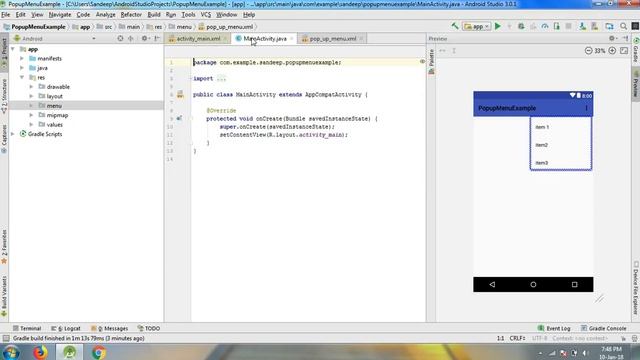Click zoom to fit screen icon in Preview
The image size is (640, 360).
pos(624,51)
